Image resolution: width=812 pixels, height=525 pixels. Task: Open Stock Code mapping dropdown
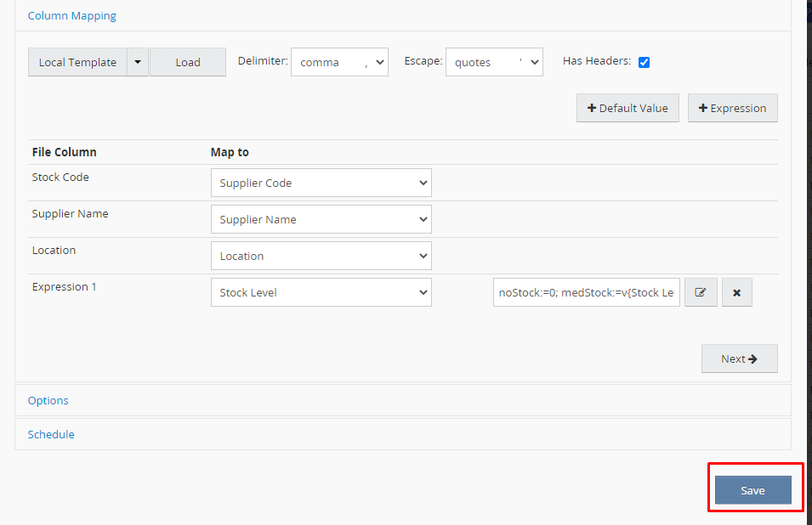tap(321, 183)
